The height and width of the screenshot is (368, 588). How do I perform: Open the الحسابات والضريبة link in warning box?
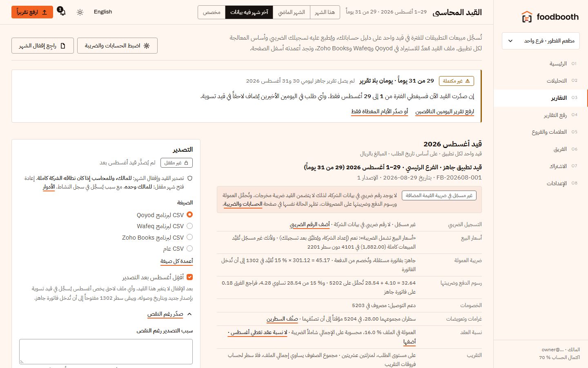pyautogui.click(x=243, y=204)
